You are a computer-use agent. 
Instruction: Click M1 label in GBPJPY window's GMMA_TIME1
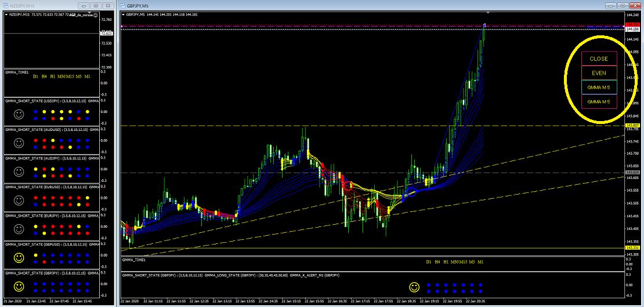tap(480, 261)
